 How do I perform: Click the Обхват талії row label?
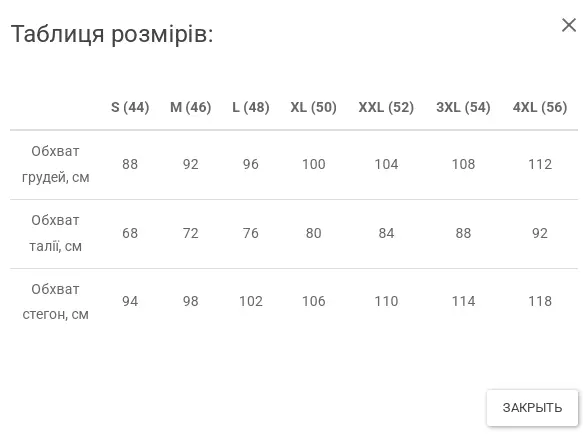[x=56, y=233]
